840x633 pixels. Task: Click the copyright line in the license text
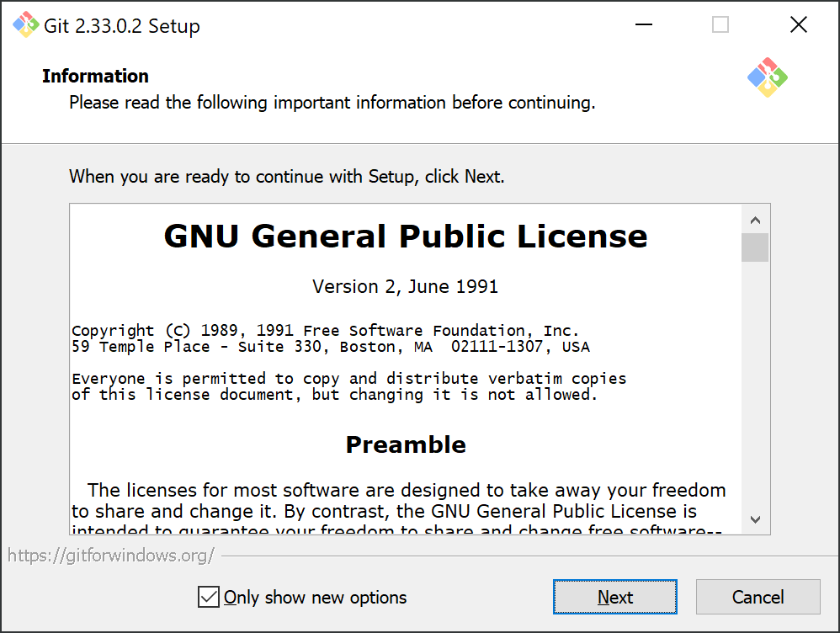click(x=325, y=330)
